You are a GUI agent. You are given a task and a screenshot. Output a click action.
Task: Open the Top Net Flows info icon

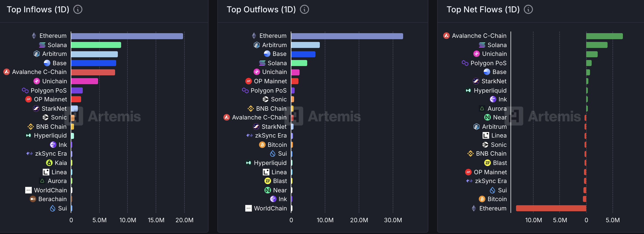coord(528,10)
